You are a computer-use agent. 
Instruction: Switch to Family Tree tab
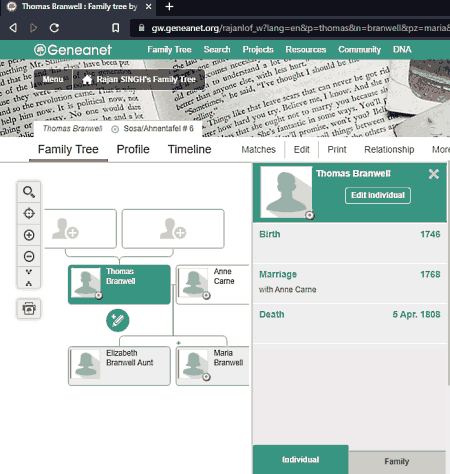pos(68,149)
